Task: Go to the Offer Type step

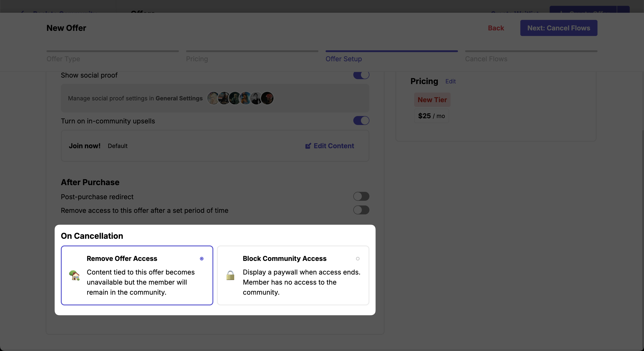Action: 63,59
